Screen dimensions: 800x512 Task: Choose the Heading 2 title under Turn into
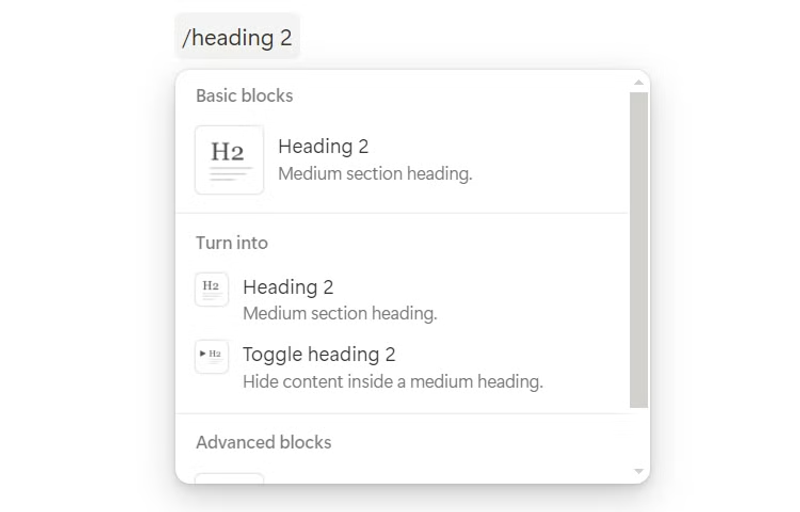[288, 287]
